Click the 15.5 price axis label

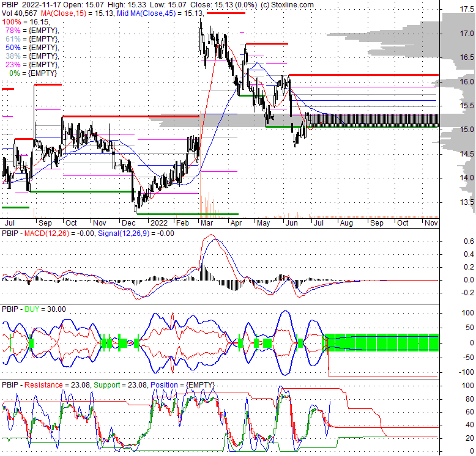[x=467, y=106]
